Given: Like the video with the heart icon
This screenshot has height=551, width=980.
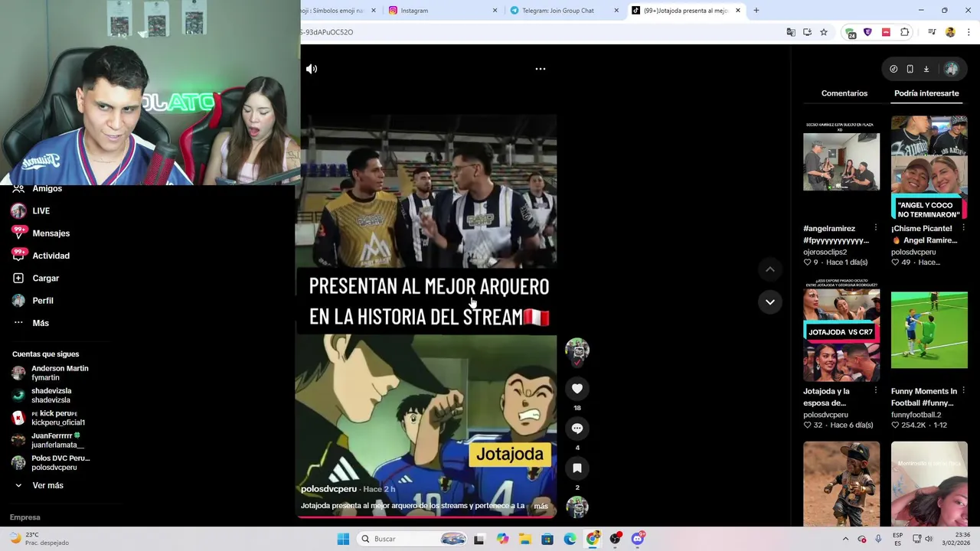Looking at the screenshot, I should coord(577,389).
